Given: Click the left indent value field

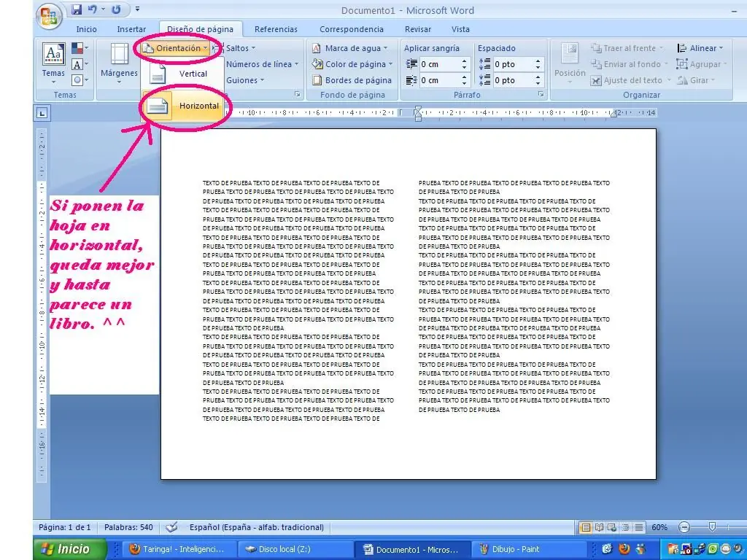Looking at the screenshot, I should [x=438, y=64].
